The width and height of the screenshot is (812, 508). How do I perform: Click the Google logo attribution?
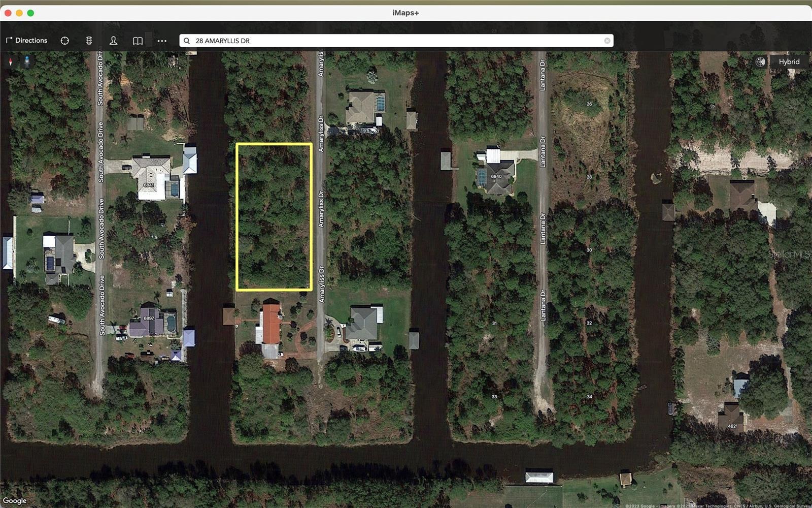[15, 500]
